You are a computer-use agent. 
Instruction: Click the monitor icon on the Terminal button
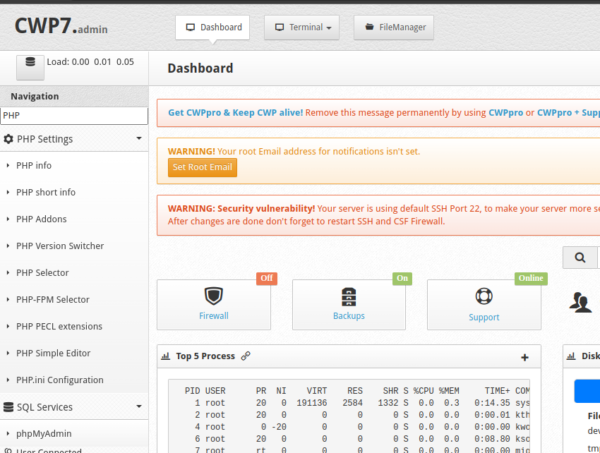coord(280,27)
